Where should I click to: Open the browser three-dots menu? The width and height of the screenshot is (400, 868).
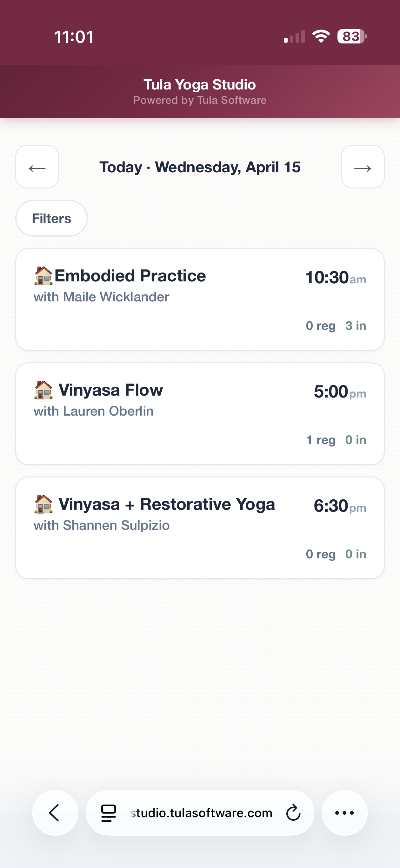344,813
